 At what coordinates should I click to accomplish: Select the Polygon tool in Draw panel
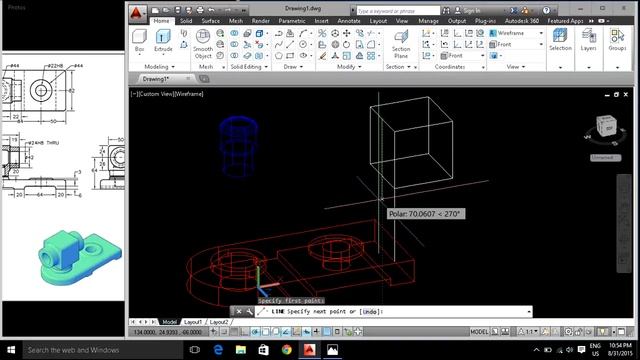279,56
